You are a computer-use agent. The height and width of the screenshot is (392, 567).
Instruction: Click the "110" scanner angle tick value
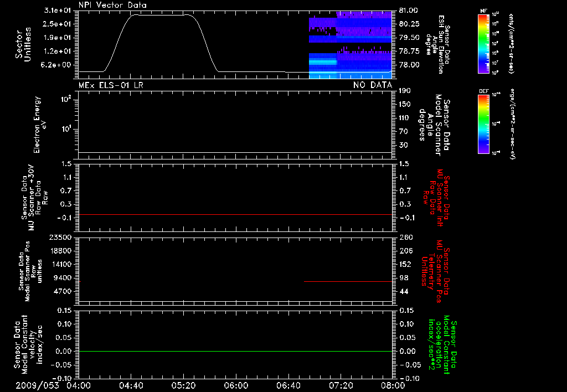point(405,118)
